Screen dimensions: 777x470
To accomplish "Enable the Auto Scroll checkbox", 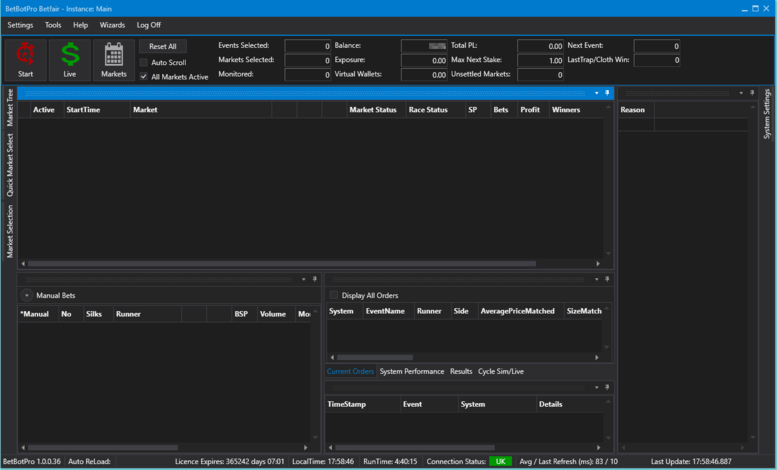I will pos(144,62).
